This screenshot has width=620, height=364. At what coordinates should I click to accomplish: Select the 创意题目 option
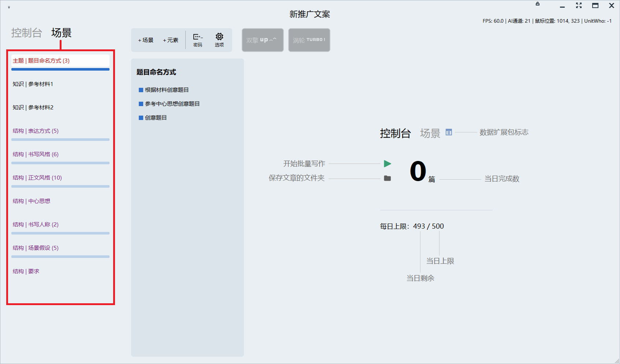[x=156, y=118]
